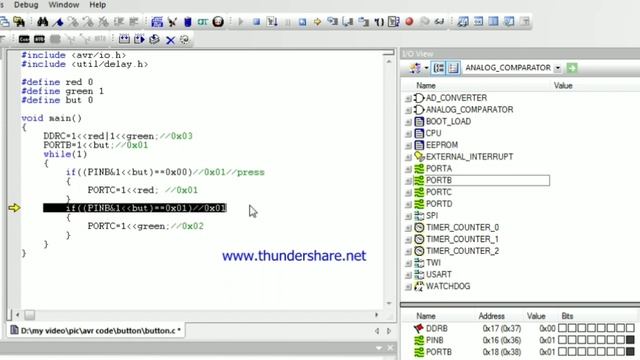Viewport: 640px width, 360px height.
Task: Click the circular arrows icon in second toolbar
Action: tap(185, 40)
